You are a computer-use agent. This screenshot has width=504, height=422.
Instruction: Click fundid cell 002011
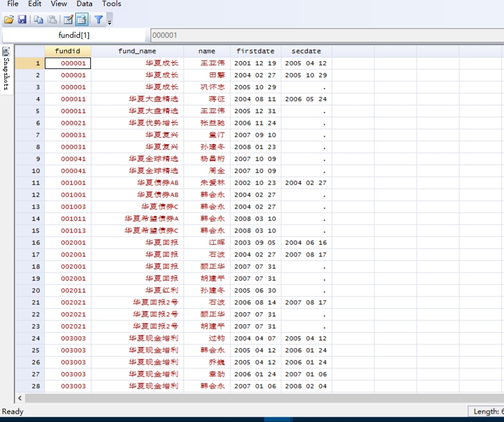tap(68, 290)
